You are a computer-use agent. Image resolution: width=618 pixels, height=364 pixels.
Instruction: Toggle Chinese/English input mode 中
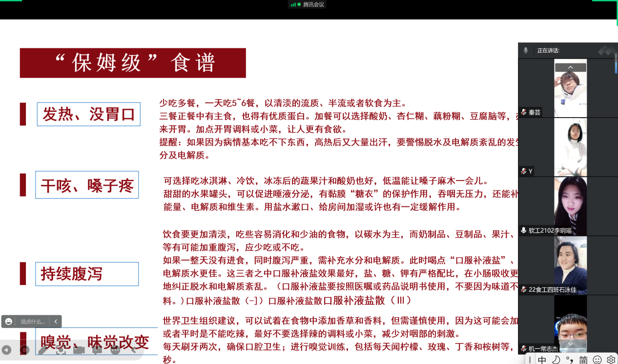[x=542, y=360]
